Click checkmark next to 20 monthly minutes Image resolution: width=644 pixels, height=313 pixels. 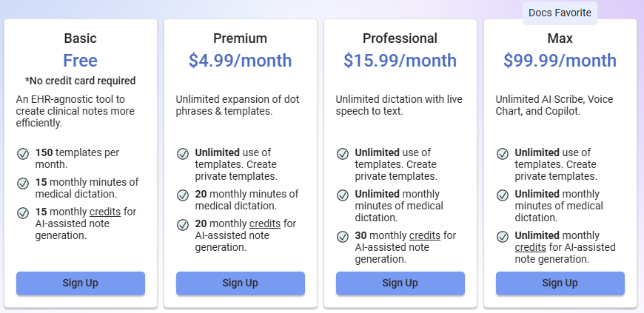(x=183, y=195)
